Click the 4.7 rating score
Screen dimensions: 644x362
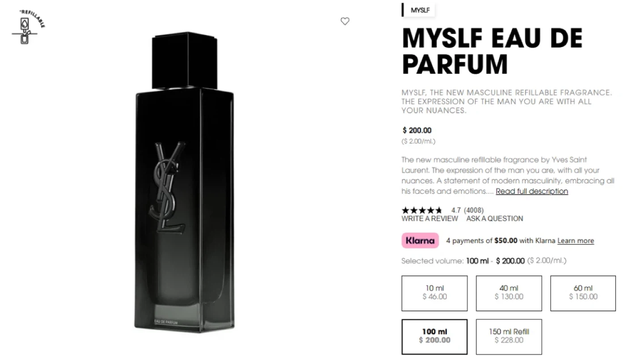tap(456, 210)
